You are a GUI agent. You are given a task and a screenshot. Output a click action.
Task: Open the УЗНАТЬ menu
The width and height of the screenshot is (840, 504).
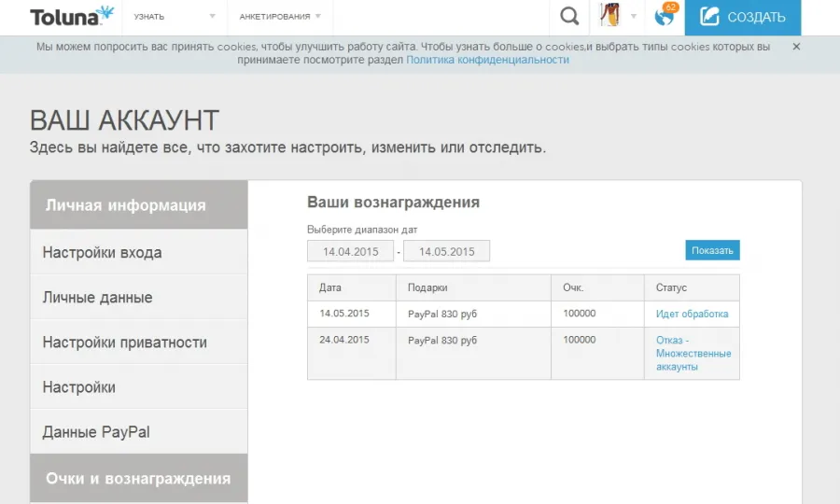(149, 17)
